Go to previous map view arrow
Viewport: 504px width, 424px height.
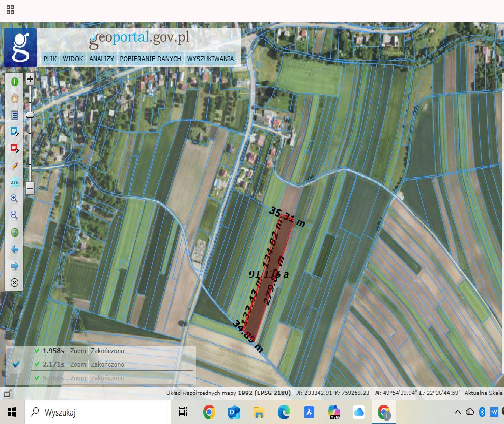click(x=14, y=249)
